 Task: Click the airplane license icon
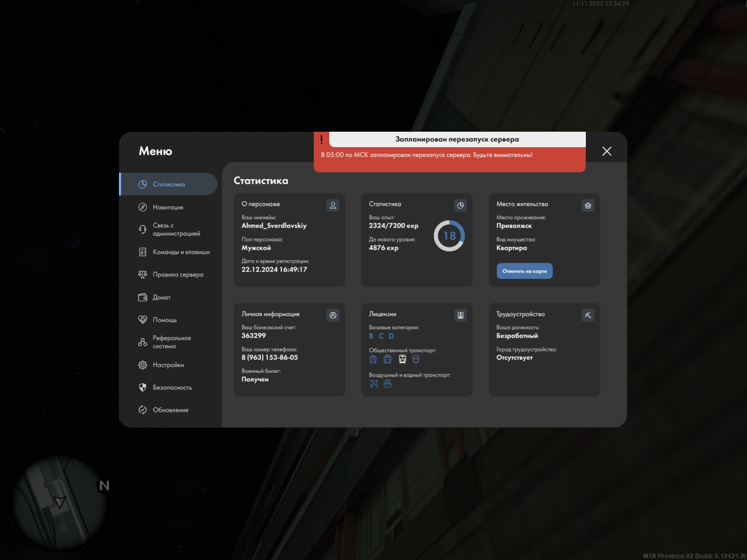(373, 384)
